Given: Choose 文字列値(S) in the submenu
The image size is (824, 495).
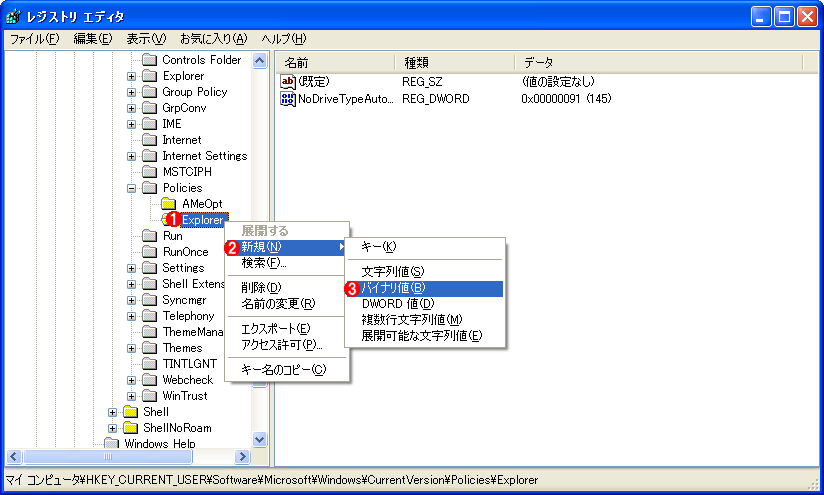Looking at the screenshot, I should (x=425, y=272).
